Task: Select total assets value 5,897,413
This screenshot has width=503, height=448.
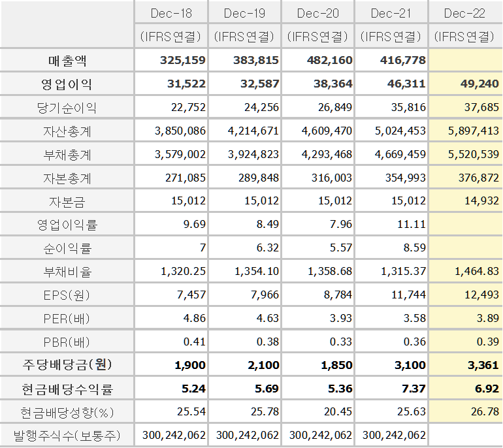Action: 474,131
